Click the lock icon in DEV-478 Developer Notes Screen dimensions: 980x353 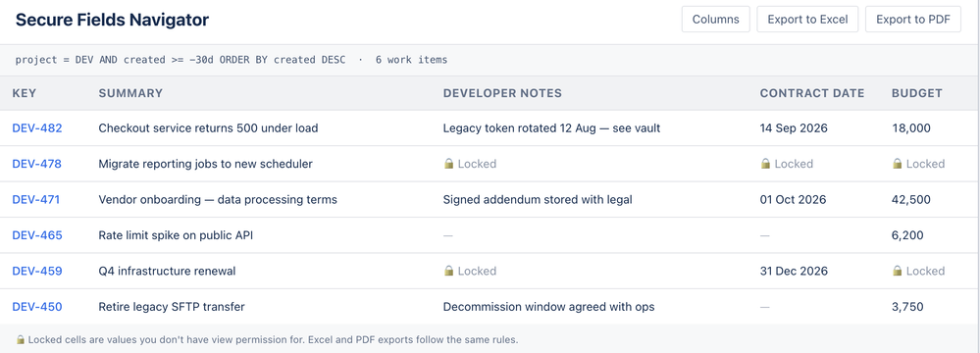(x=448, y=164)
